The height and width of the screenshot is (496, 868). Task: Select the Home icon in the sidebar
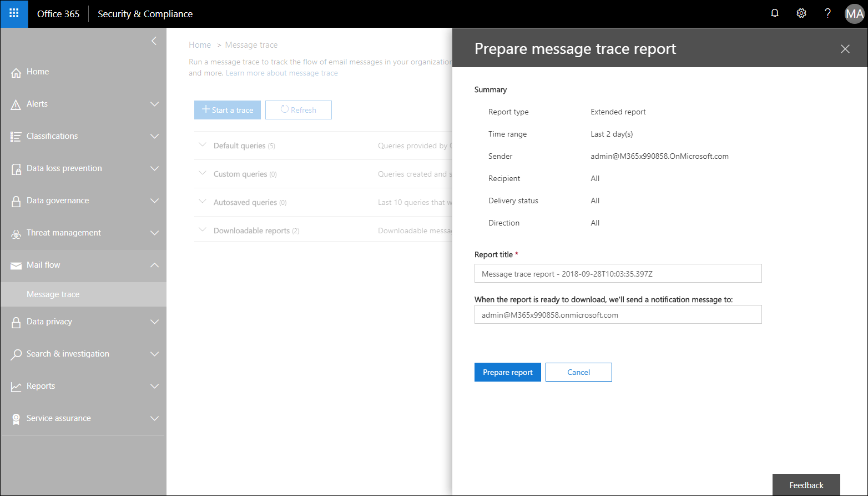coord(16,72)
